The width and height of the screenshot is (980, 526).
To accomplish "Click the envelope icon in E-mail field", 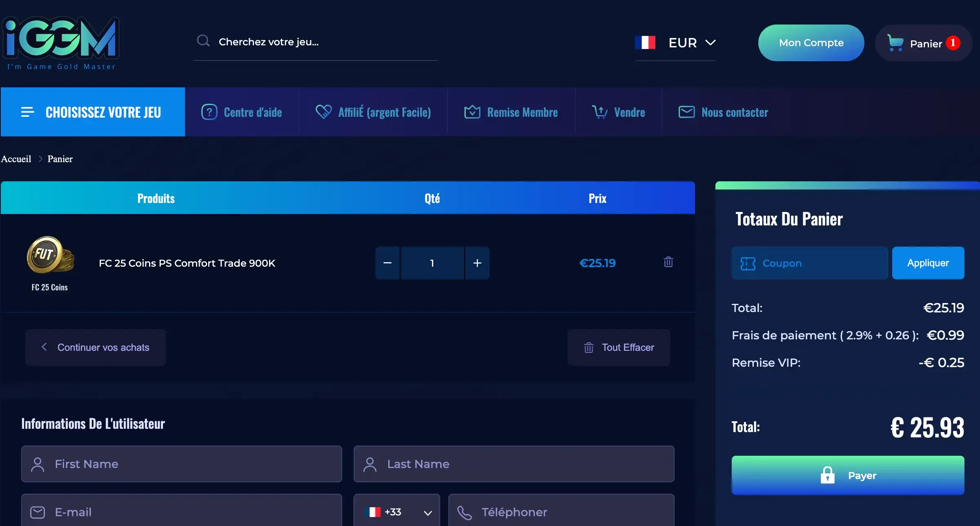I will coord(38,512).
